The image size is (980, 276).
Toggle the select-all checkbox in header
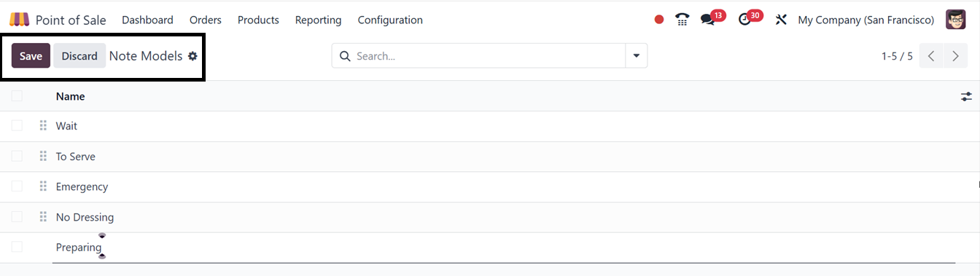17,96
